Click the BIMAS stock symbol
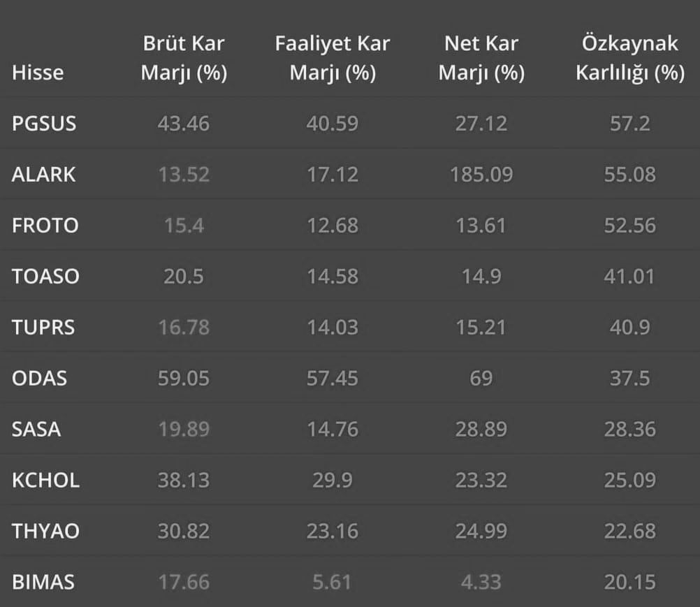Image resolution: width=700 pixels, height=607 pixels. click(43, 582)
